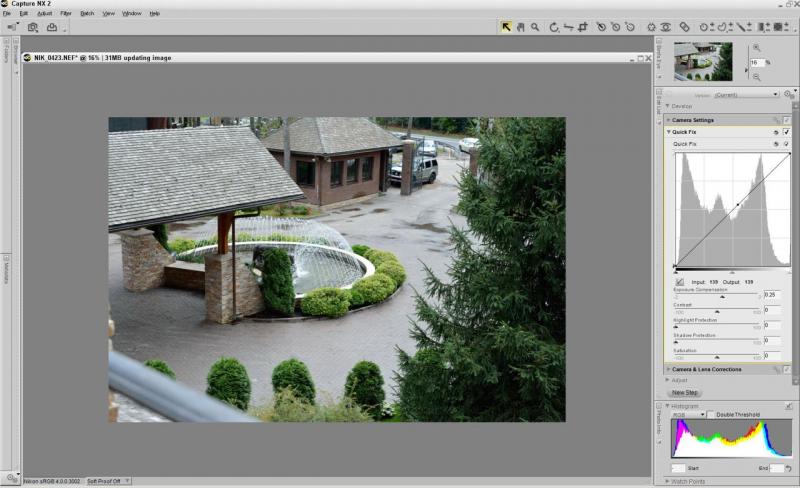Reset the Quick Fix section header
The height and width of the screenshot is (488, 800).
[776, 132]
